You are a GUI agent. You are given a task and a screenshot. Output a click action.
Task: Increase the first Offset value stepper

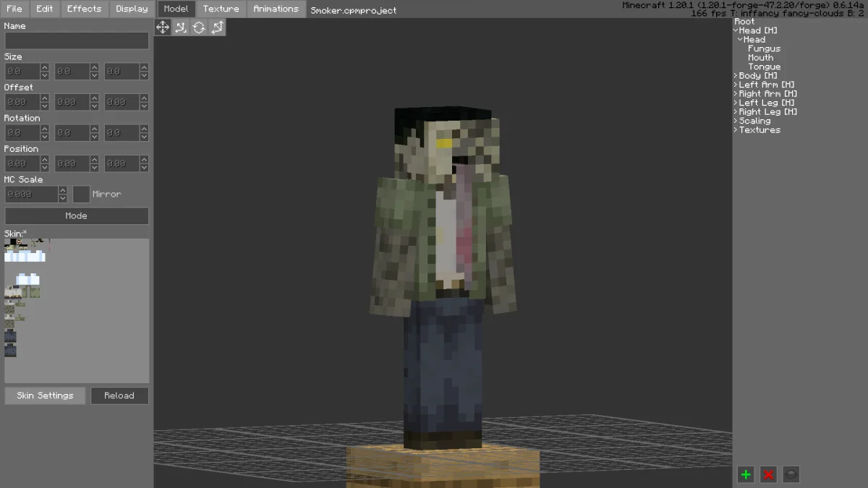pyautogui.click(x=45, y=98)
